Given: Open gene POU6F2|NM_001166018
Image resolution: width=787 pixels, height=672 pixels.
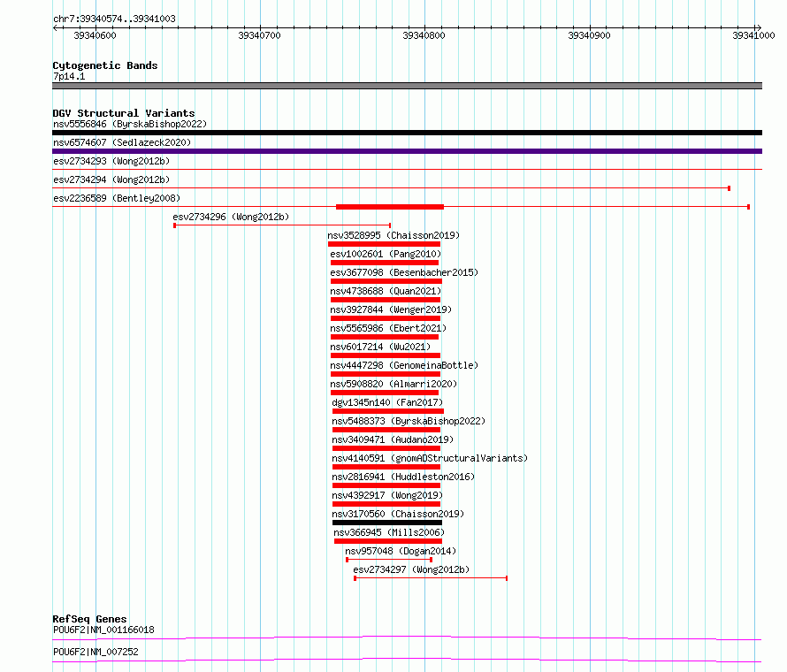Looking at the screenshot, I should (103, 630).
